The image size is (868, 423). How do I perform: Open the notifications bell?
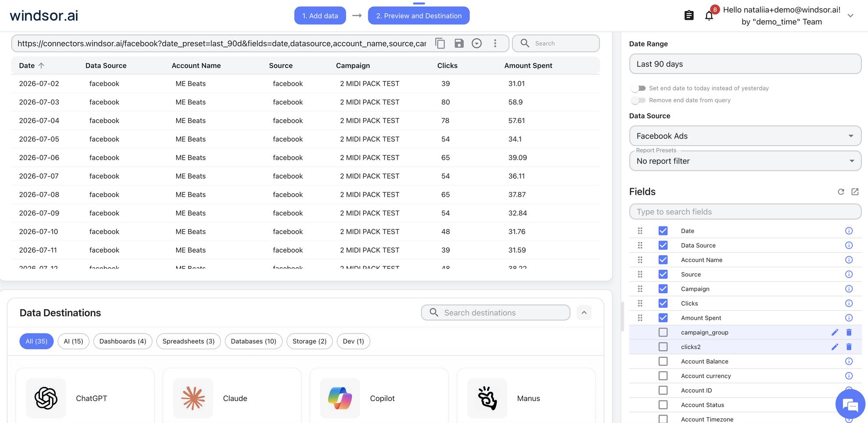pyautogui.click(x=709, y=16)
